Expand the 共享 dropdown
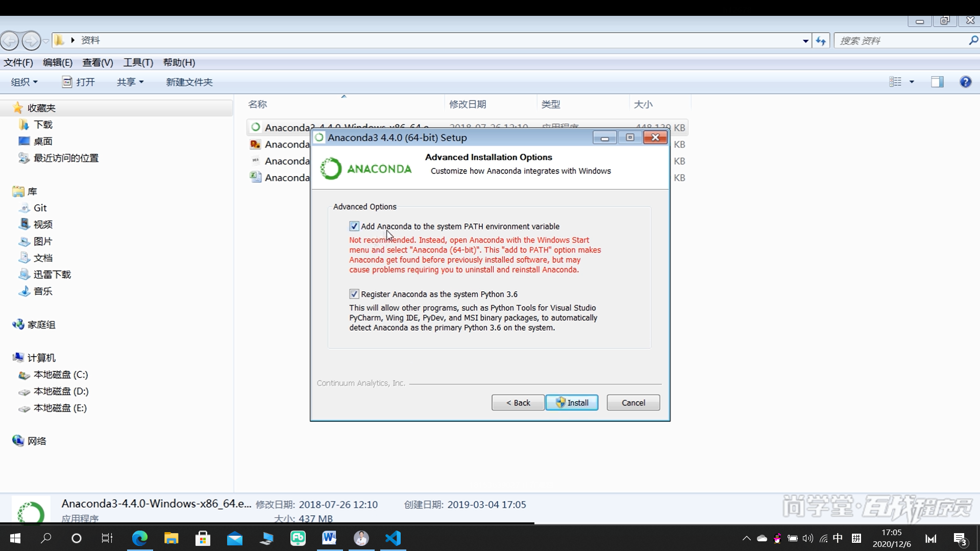Image resolution: width=980 pixels, height=551 pixels. coord(130,82)
